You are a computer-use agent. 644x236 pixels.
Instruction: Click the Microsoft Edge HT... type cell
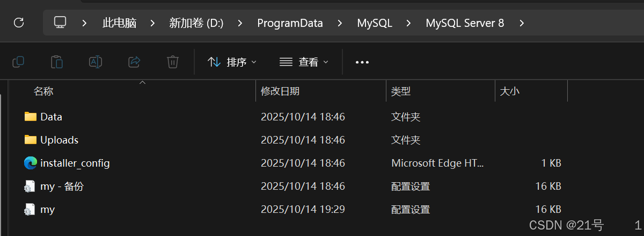[437, 163]
